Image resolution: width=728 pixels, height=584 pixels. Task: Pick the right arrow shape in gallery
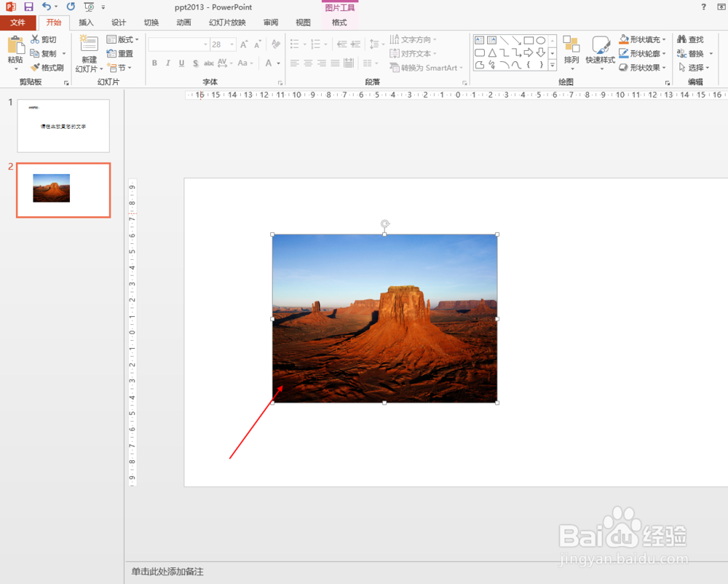coord(529,52)
